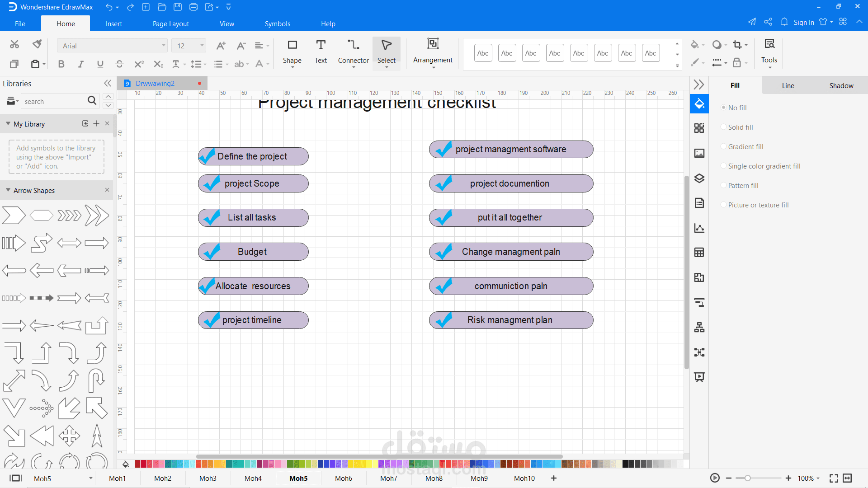Select Single color gradient fill option
The width and height of the screenshot is (868, 488).
[x=724, y=166]
